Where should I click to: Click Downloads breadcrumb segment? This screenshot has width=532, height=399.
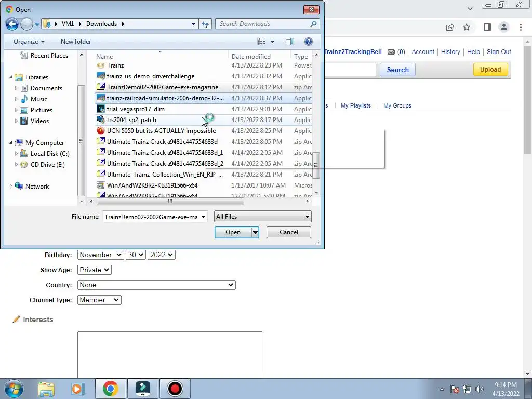coord(101,24)
